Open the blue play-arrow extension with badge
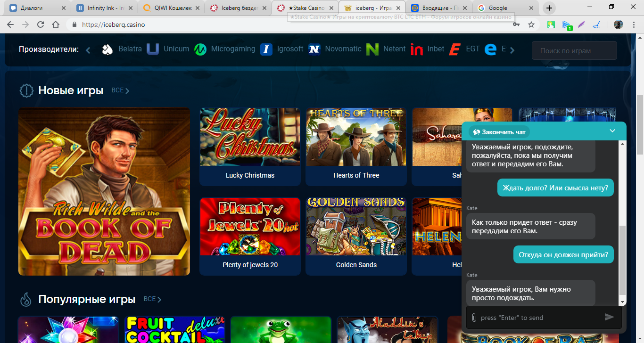644x343 pixels. coord(567,25)
